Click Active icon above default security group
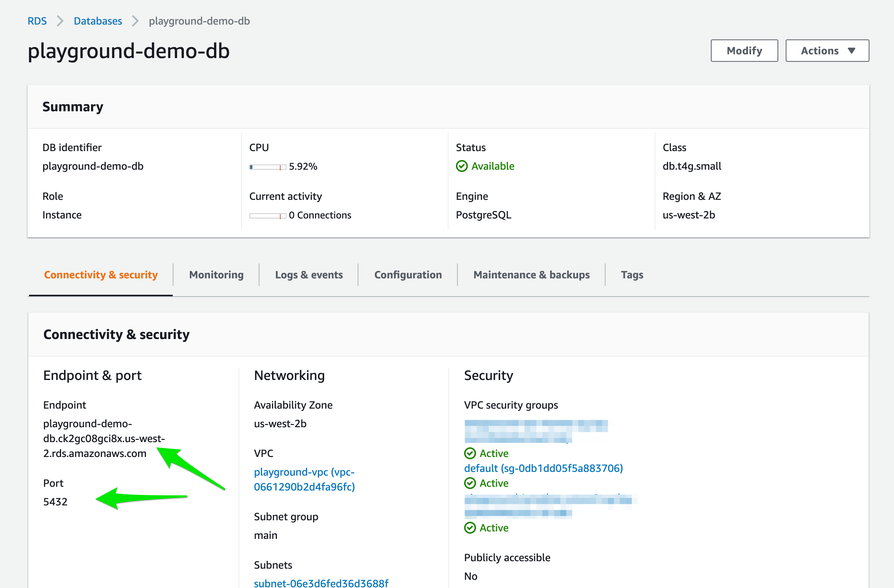Screen dimensions: 894x588 [x=470, y=453]
